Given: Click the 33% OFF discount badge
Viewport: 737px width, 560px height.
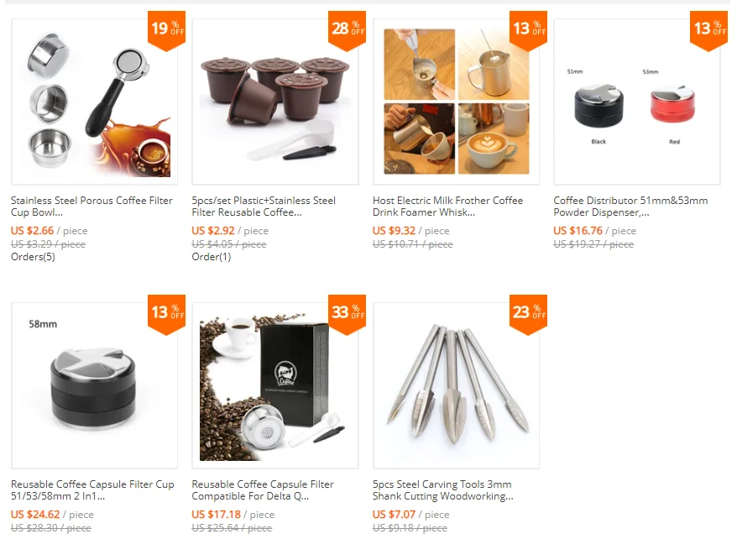Looking at the screenshot, I should [x=347, y=314].
